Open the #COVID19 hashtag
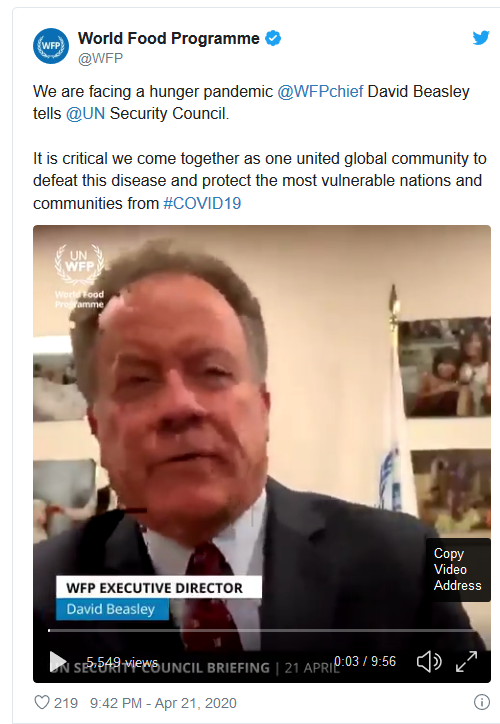The image size is (500, 724). click(x=202, y=203)
